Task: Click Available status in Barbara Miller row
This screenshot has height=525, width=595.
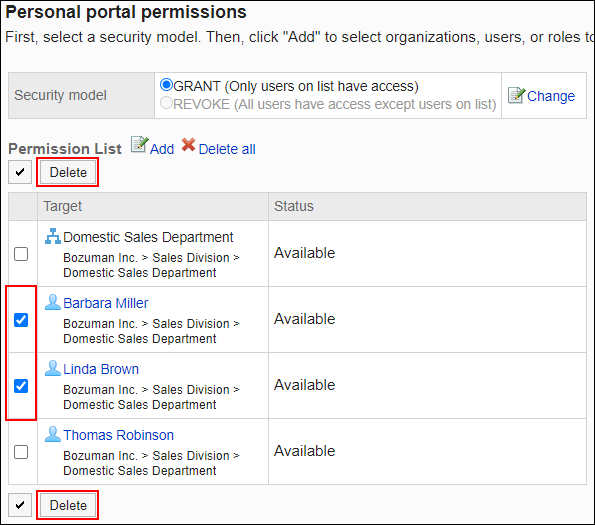Action: coord(304,319)
